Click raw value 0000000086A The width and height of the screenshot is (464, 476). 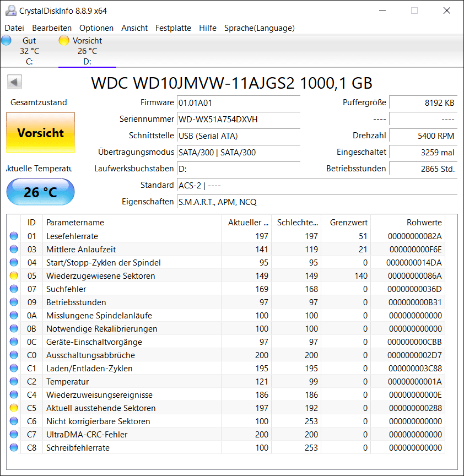[x=414, y=276]
